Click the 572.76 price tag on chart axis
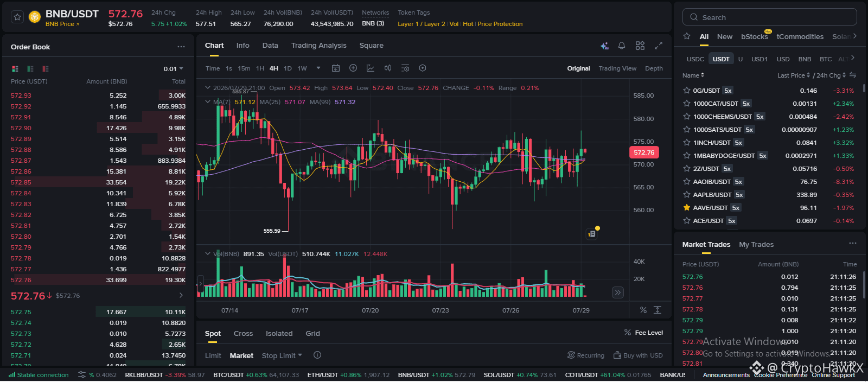 (x=644, y=152)
